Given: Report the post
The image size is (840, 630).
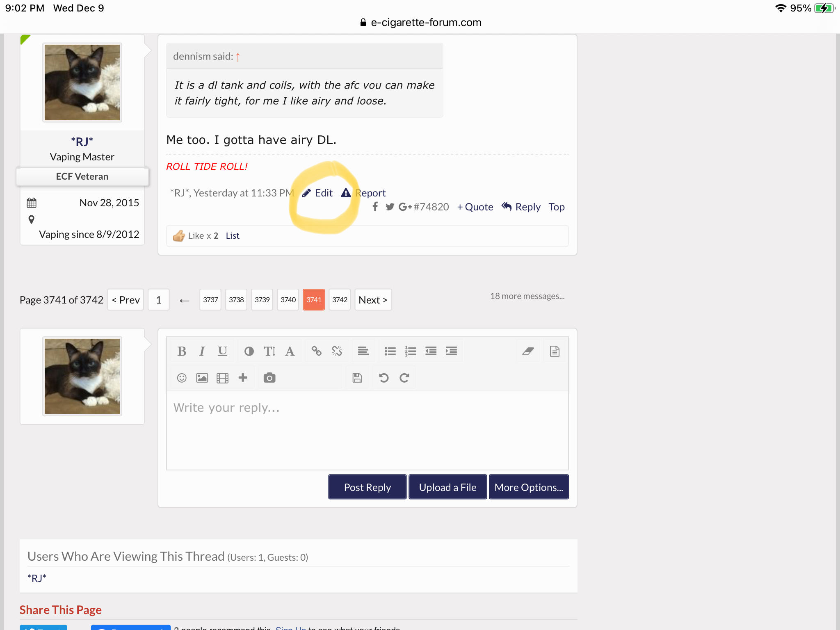Looking at the screenshot, I should 363,193.
